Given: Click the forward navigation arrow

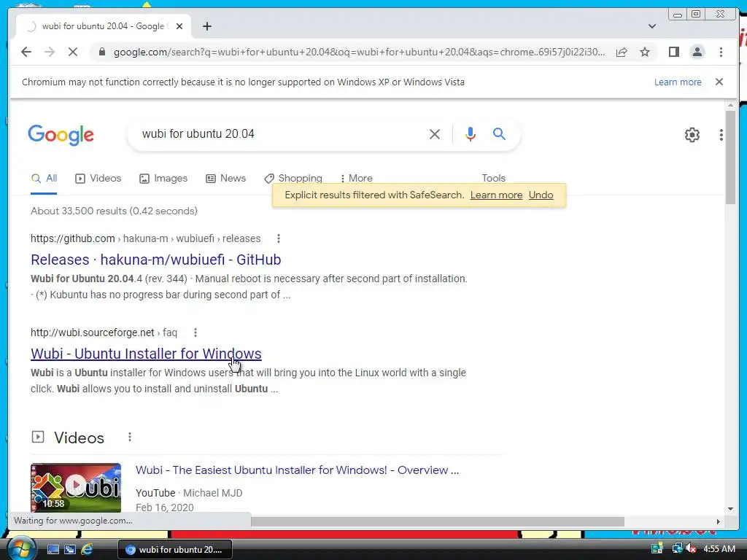Looking at the screenshot, I should (50, 52).
